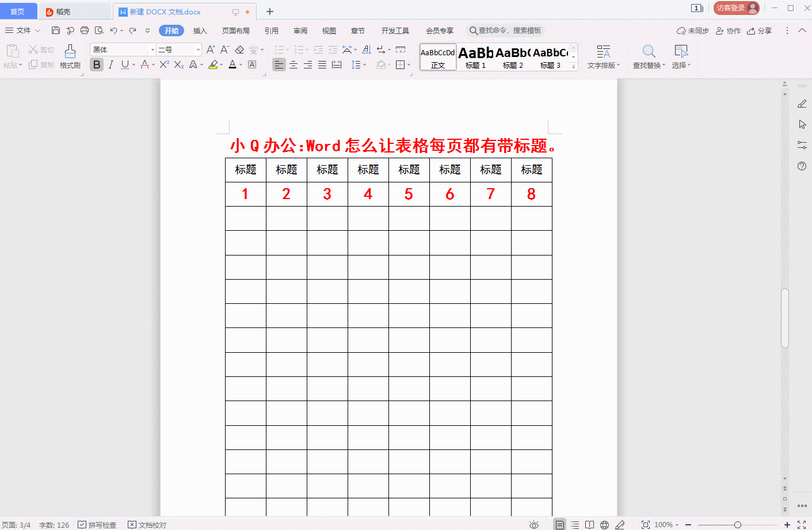The width and height of the screenshot is (812, 530).
Task: Click the Select (选择) tool icon
Action: tap(681, 56)
